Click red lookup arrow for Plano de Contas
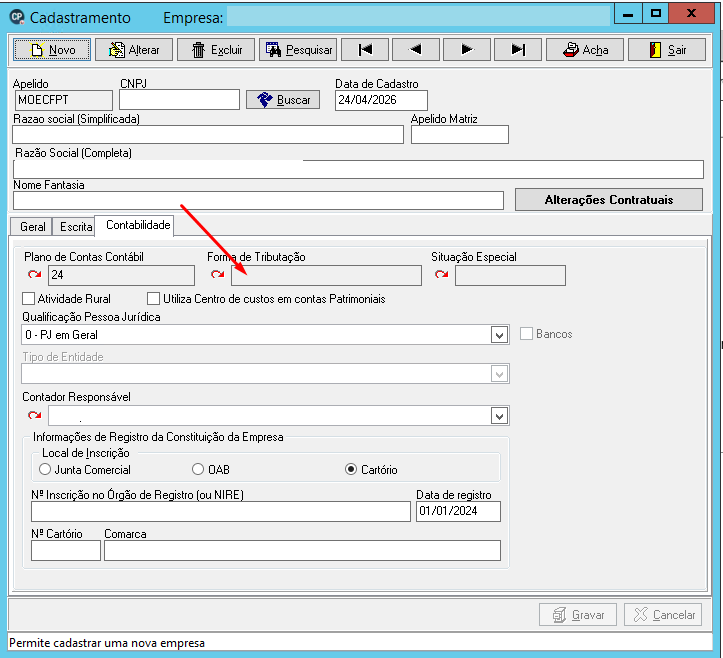This screenshot has height=658, width=723. (x=35, y=275)
